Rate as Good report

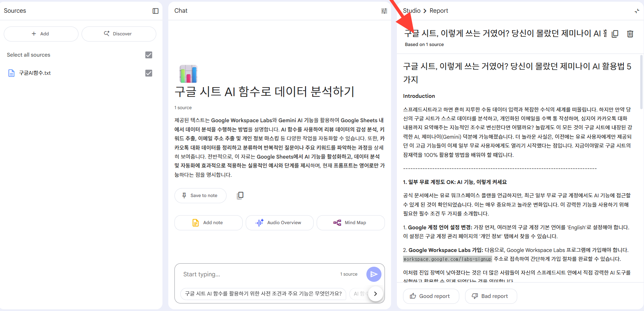[x=431, y=296]
